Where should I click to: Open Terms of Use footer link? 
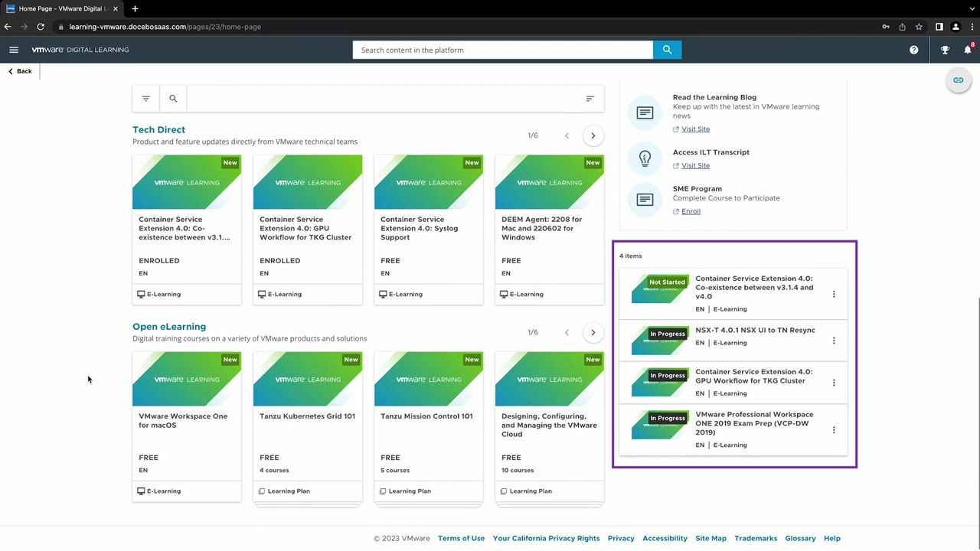point(461,538)
